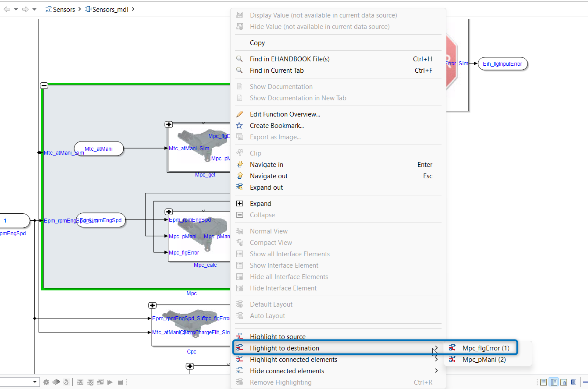Click the split document view icon at bottom right
Screen dimensions: 588x389
pyautogui.click(x=554, y=382)
